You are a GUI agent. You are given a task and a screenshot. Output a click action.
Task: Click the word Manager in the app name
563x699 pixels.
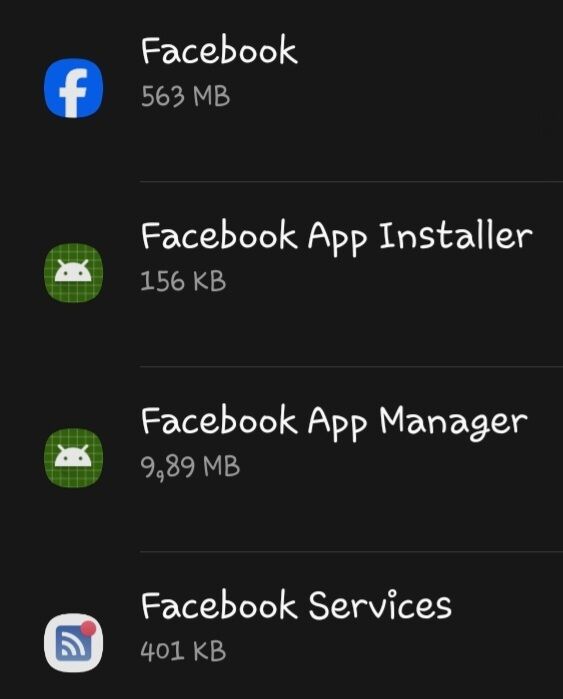pyautogui.click(x=453, y=422)
